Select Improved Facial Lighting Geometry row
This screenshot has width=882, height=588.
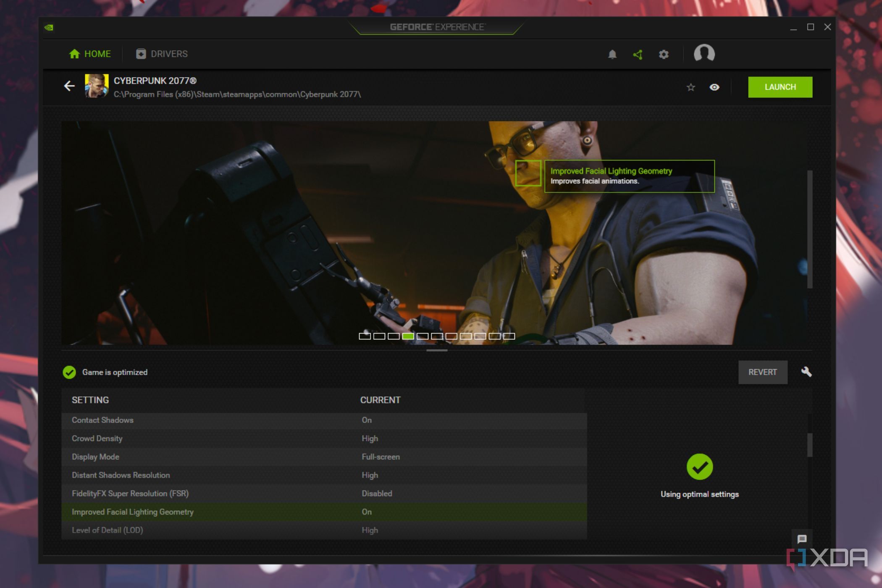click(324, 512)
